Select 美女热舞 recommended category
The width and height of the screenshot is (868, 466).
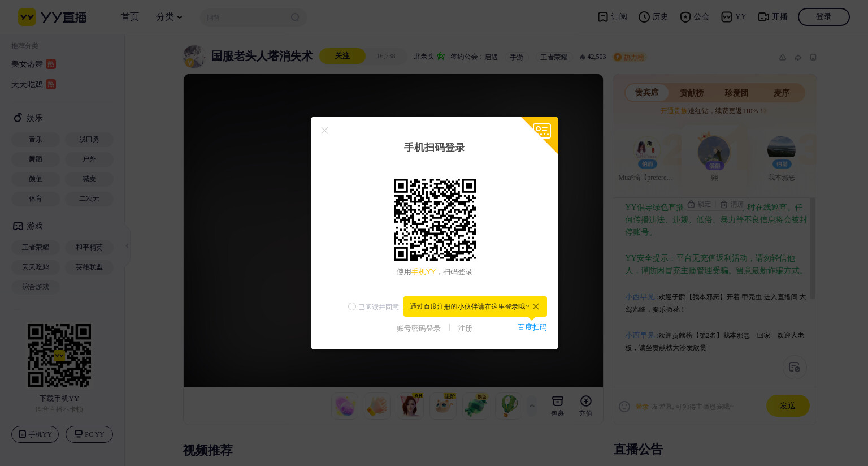[33, 64]
